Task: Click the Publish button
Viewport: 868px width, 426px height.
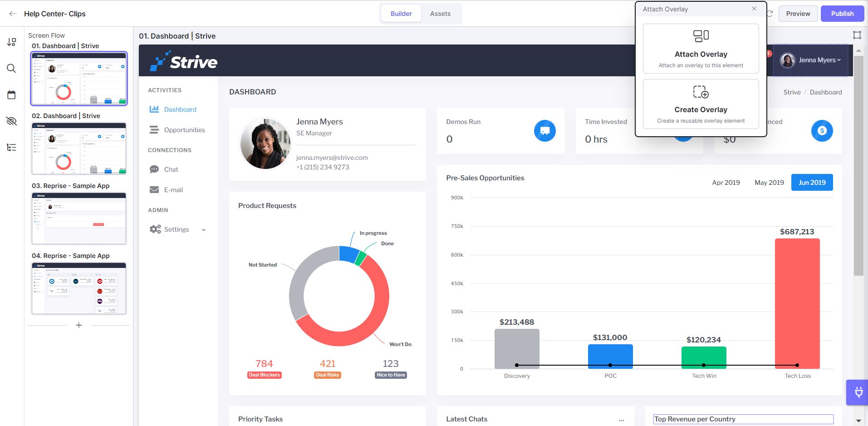Action: [x=842, y=14]
